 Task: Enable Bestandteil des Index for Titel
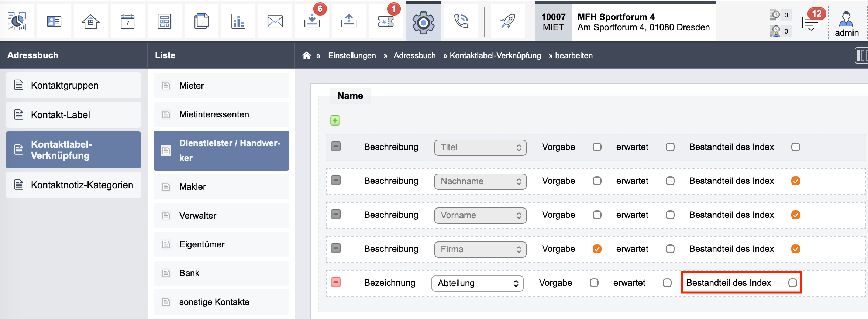click(x=796, y=147)
